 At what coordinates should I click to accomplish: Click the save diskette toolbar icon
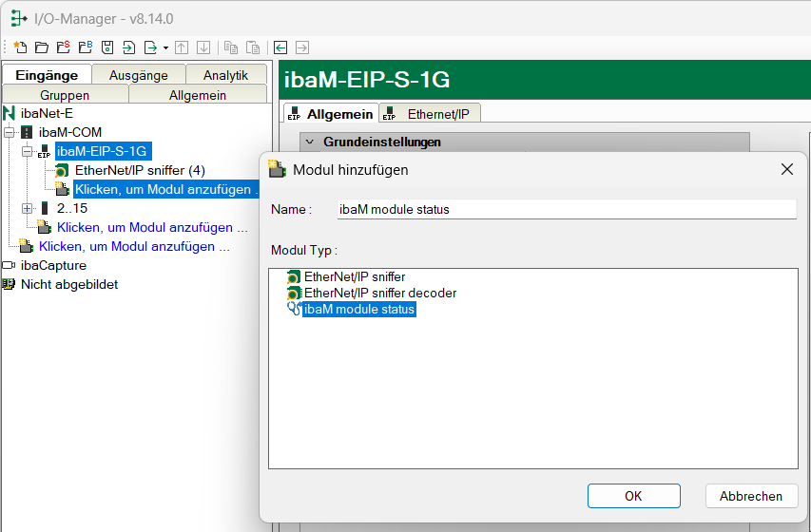pos(107,47)
